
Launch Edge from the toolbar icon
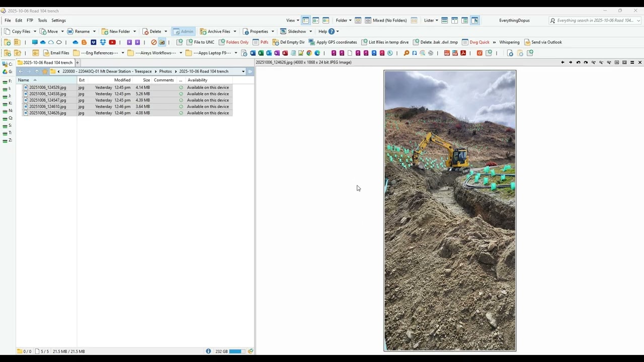[x=317, y=53]
